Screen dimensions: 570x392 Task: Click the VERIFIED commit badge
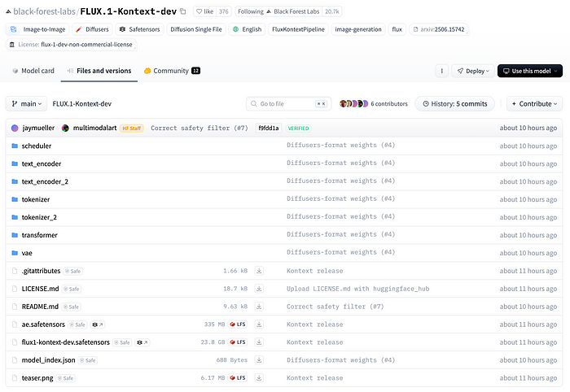(x=299, y=128)
